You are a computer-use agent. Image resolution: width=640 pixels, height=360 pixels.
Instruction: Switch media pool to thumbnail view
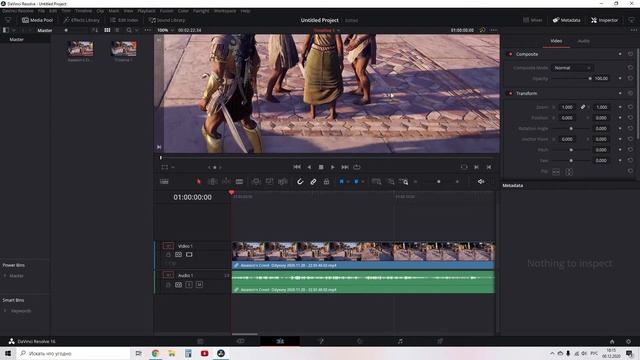point(107,30)
